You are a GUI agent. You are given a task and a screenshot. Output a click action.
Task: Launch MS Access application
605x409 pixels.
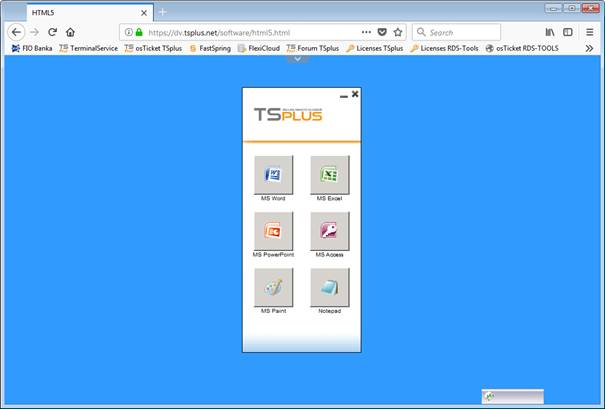pos(330,231)
